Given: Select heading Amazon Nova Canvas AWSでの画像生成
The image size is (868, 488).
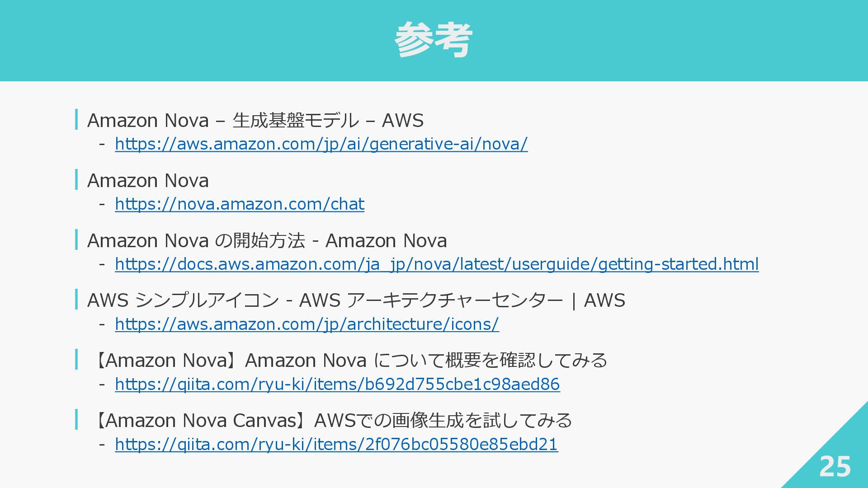Looking at the screenshot, I should pos(331,421).
